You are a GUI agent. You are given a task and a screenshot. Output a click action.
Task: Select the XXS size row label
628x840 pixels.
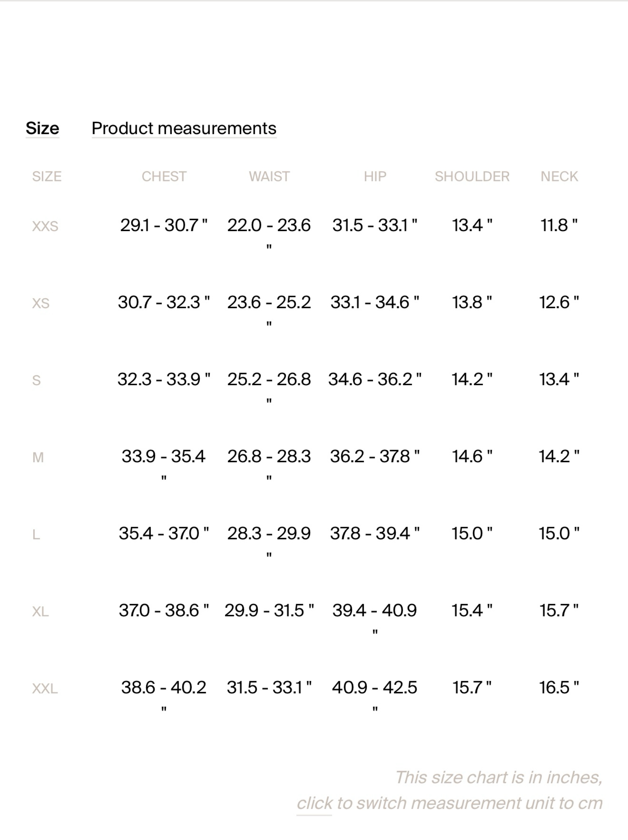tap(45, 226)
